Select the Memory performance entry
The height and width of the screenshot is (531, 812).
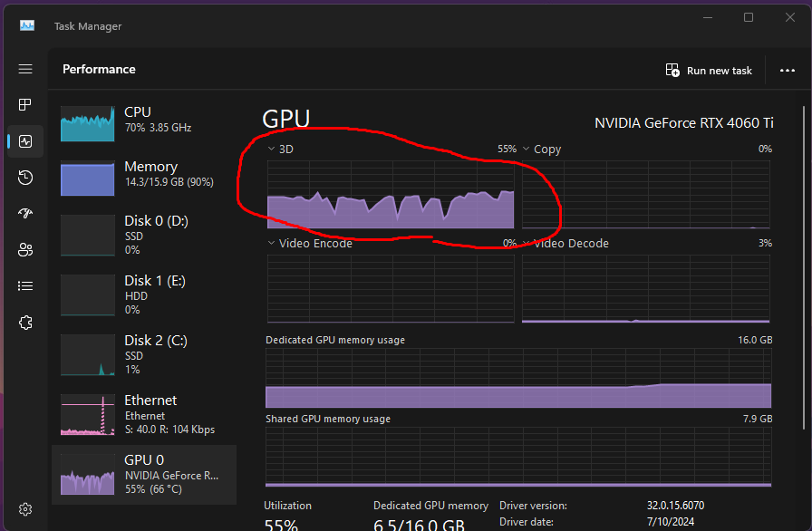click(x=144, y=178)
